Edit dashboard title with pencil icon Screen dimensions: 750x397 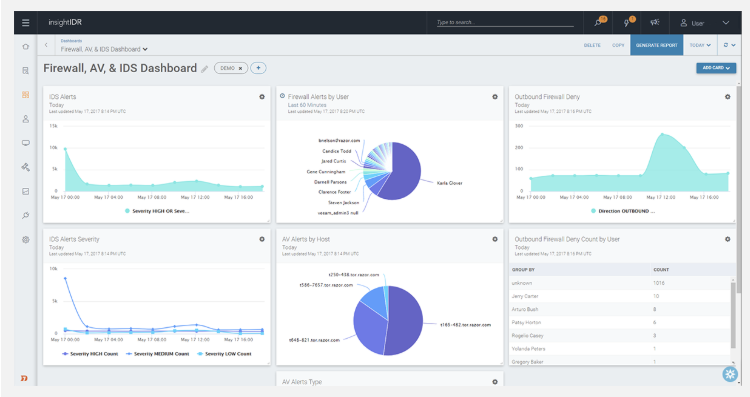coord(204,69)
